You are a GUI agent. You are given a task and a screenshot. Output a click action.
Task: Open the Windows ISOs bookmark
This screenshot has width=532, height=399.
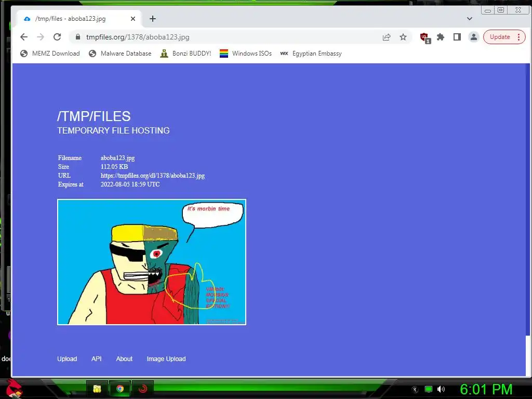pyautogui.click(x=245, y=54)
